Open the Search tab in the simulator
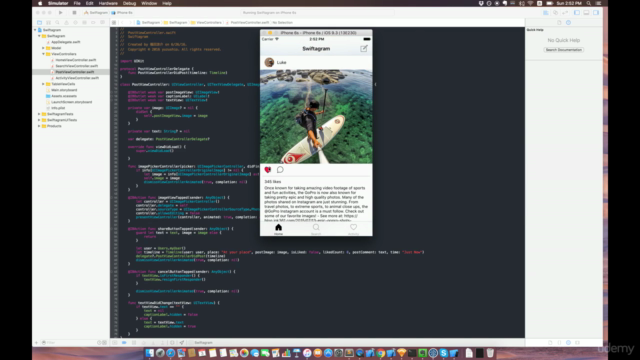The width and height of the screenshot is (640, 360). (316, 229)
